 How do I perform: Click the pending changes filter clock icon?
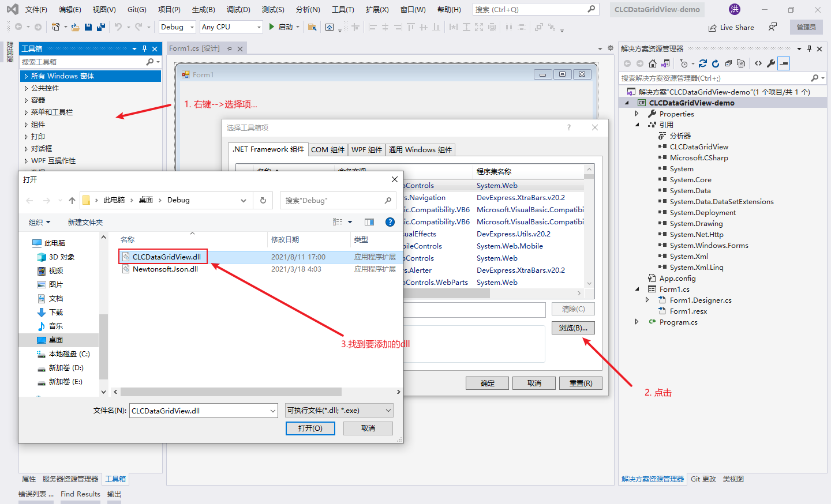[x=684, y=63]
